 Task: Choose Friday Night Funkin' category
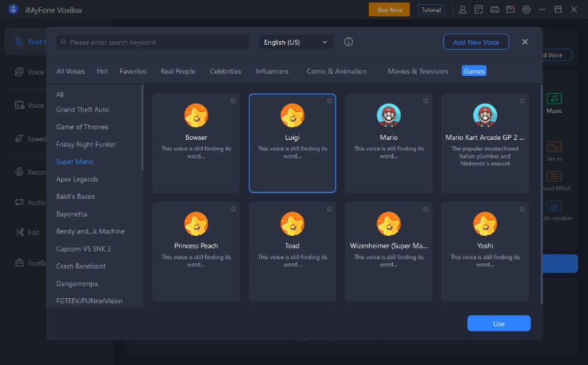pyautogui.click(x=87, y=144)
